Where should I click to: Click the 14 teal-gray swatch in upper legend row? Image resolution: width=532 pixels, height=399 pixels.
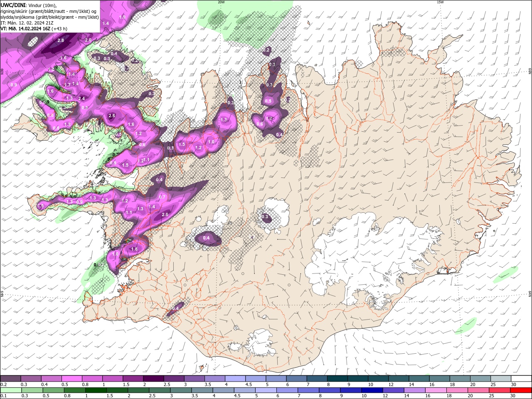pyautogui.click(x=419, y=379)
